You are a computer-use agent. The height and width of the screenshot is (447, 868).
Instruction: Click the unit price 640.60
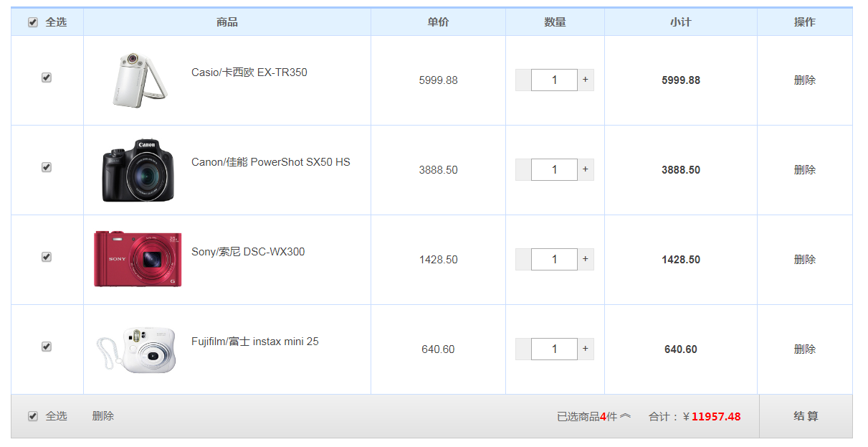coord(438,349)
